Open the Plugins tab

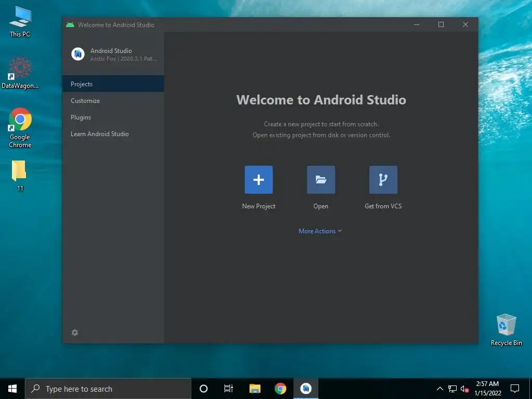pos(113,117)
